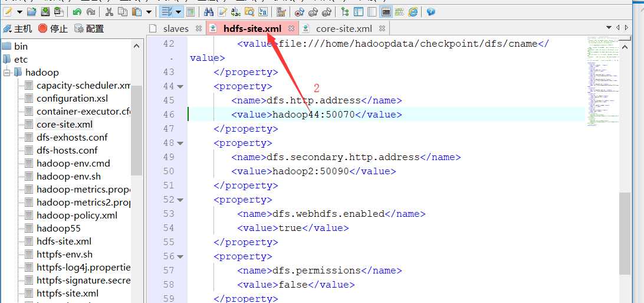Open the 配置 configuration button
This screenshot has height=303, width=644.
coord(89,29)
